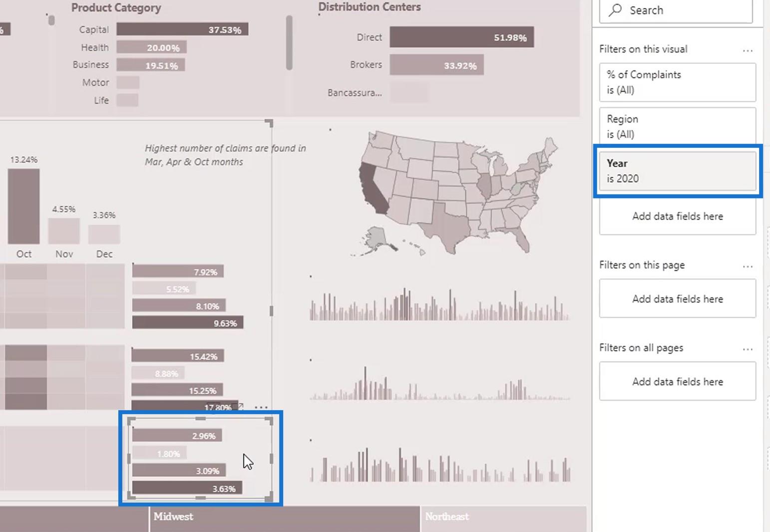Click the 7.92% bar
Image resolution: width=770 pixels, height=532 pixels.
click(178, 271)
